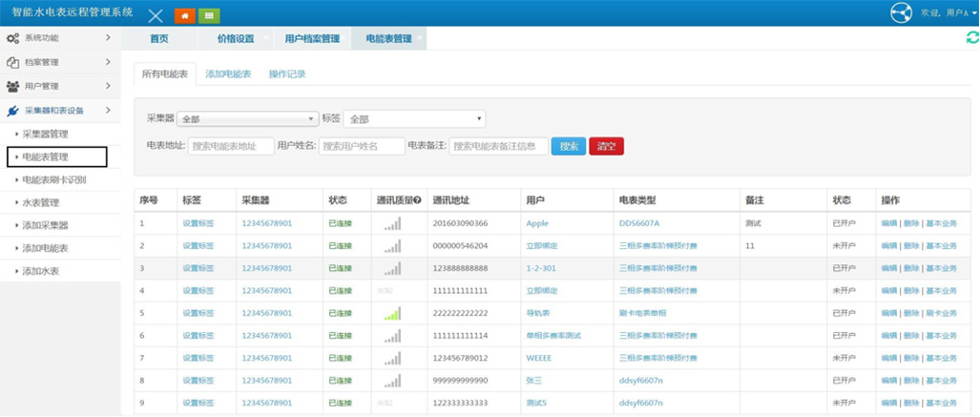Screen dimensions: 980x417
Task: Switch to the 用户档案管理 tab
Action: point(312,39)
